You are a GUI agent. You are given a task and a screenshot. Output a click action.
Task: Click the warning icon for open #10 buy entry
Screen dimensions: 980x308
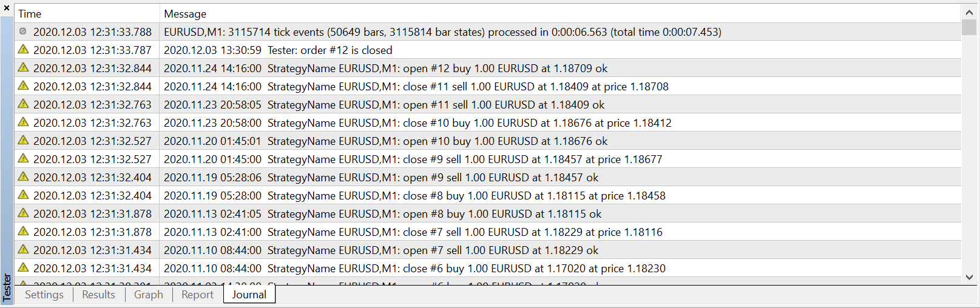coord(23,140)
